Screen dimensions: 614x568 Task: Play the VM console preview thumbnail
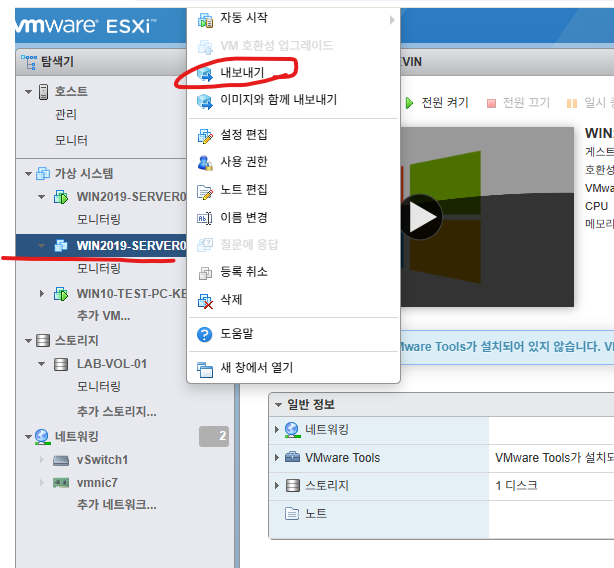click(x=421, y=217)
